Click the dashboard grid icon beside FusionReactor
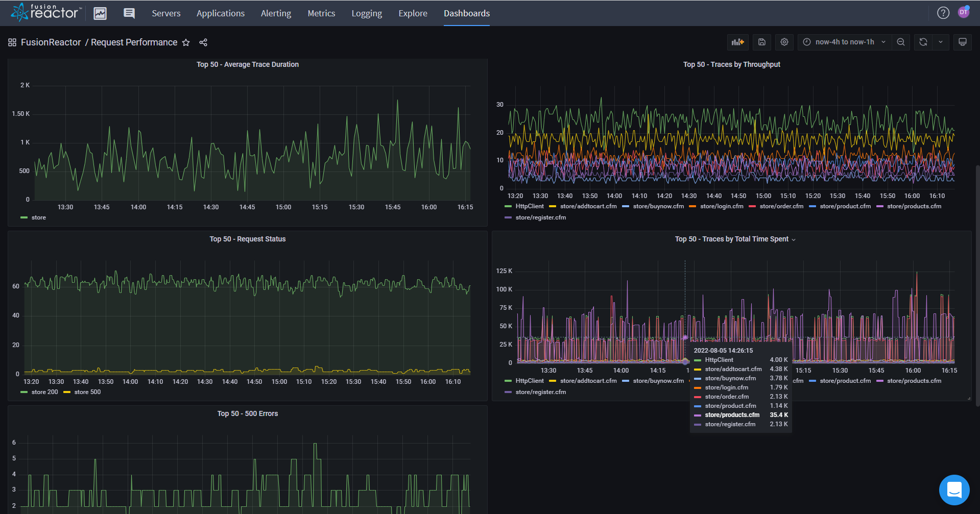 (12, 42)
